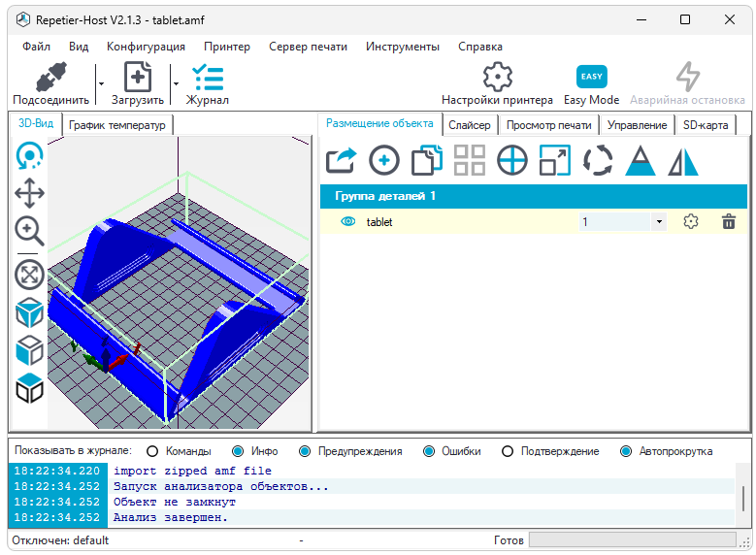Open the Просмотр печати tab
Screen dimensions: 756x555
click(x=549, y=125)
